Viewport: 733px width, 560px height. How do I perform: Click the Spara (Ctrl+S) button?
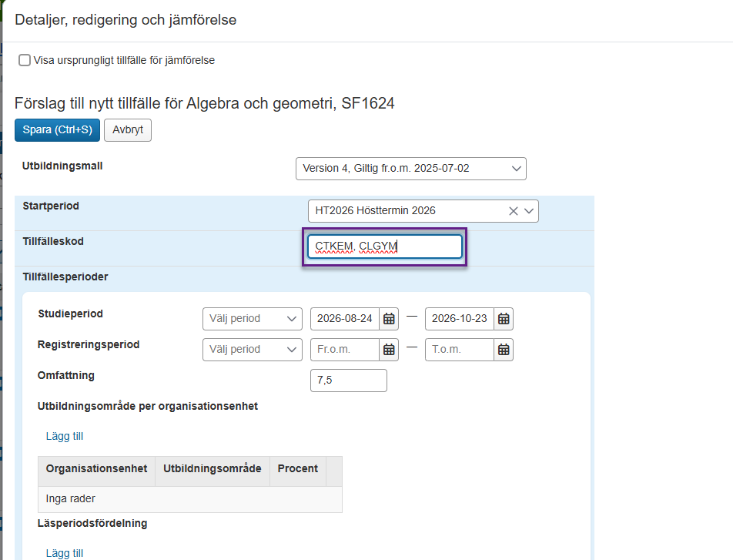pyautogui.click(x=57, y=129)
